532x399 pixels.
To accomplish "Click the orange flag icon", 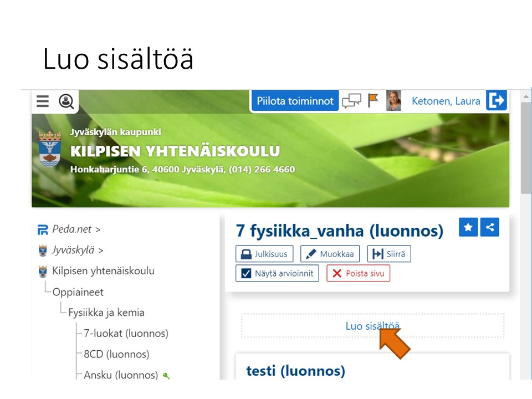I will (373, 100).
